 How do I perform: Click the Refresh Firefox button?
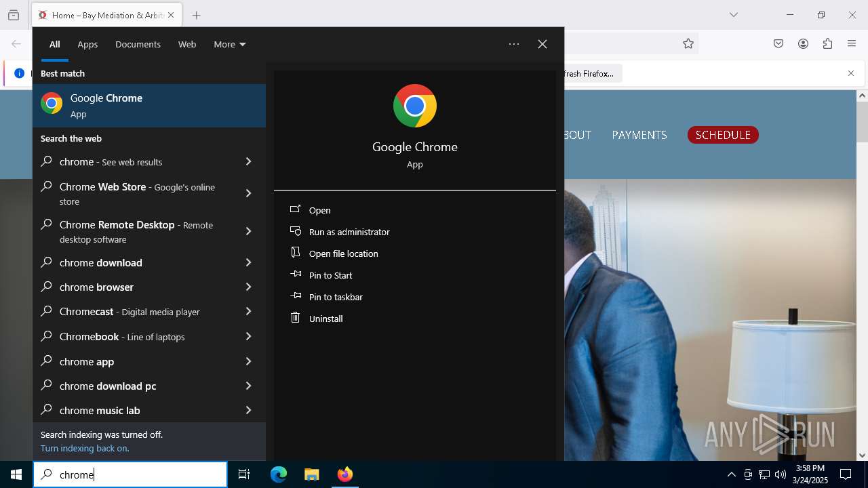(589, 73)
